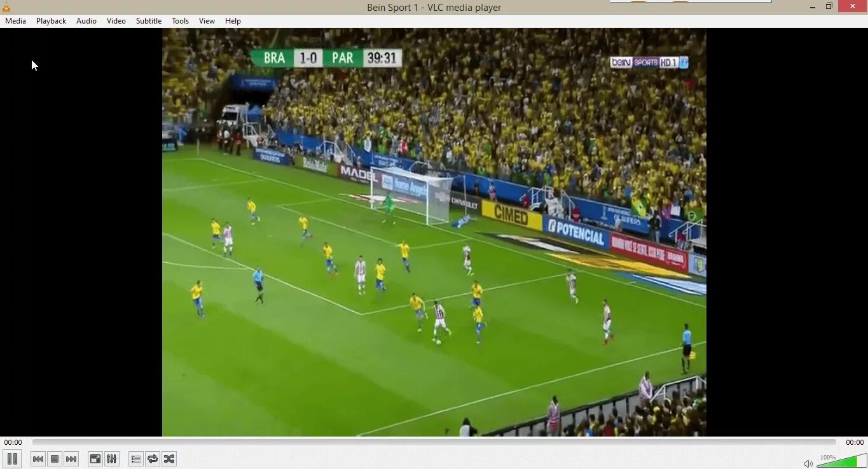The height and width of the screenshot is (469, 868).
Task: Open the extended settings equalizer icon
Action: (x=112, y=459)
